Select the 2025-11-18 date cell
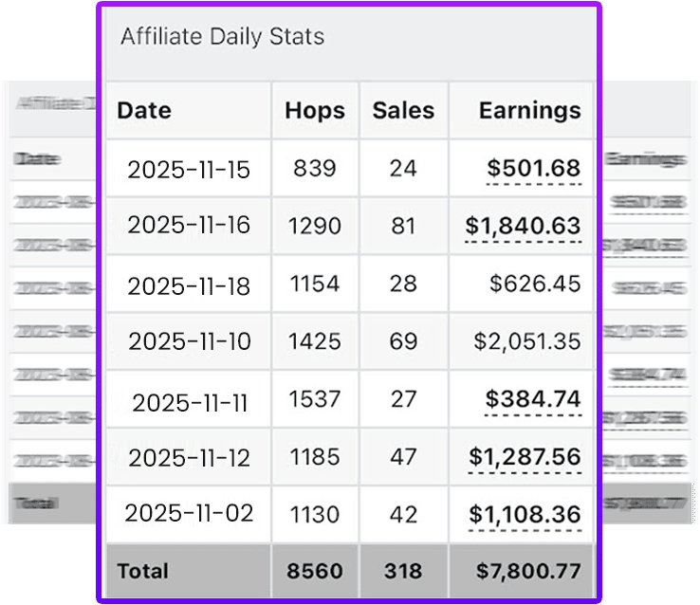The image size is (700, 605). (x=189, y=284)
